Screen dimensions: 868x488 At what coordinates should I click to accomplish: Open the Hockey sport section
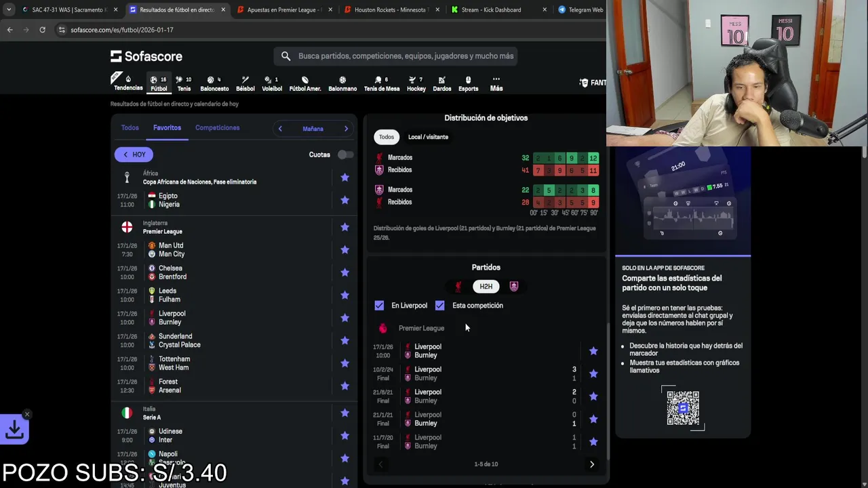click(416, 83)
